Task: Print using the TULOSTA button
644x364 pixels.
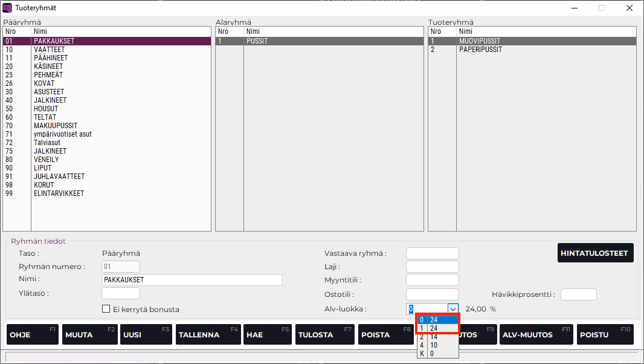Action: (325, 334)
